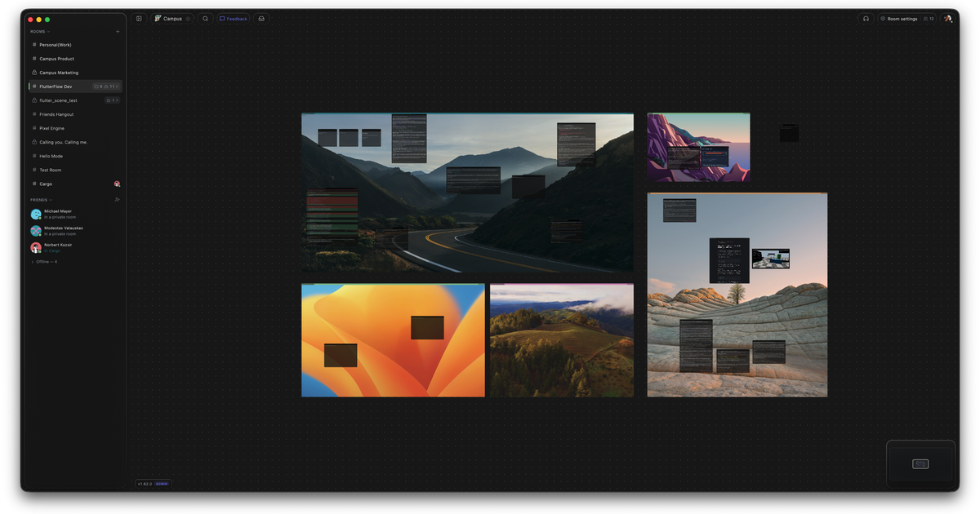
Task: Select the orange Ventura wallpaper screen
Action: tap(393, 340)
